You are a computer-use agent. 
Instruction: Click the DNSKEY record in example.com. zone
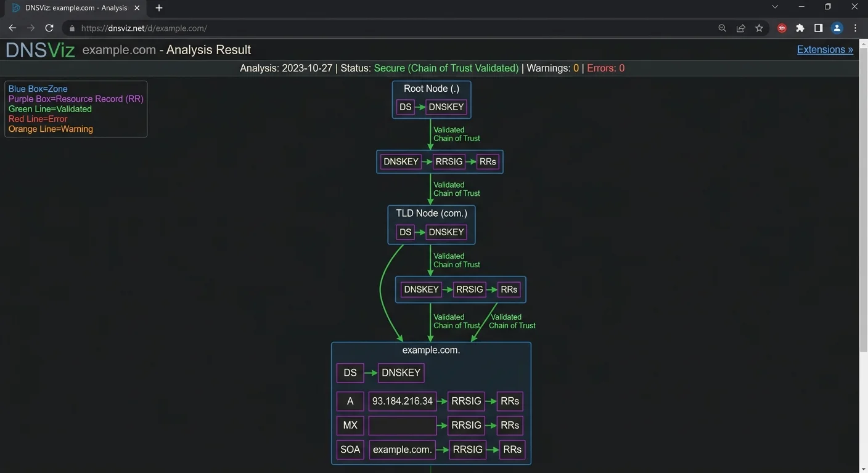click(401, 373)
